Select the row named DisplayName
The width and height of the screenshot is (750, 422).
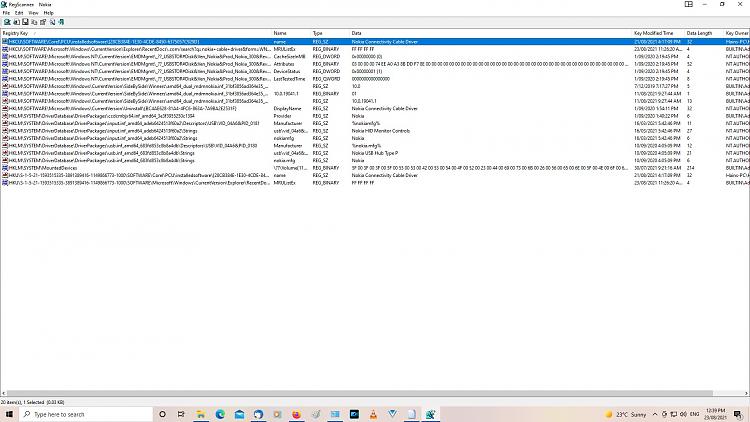[375, 109]
